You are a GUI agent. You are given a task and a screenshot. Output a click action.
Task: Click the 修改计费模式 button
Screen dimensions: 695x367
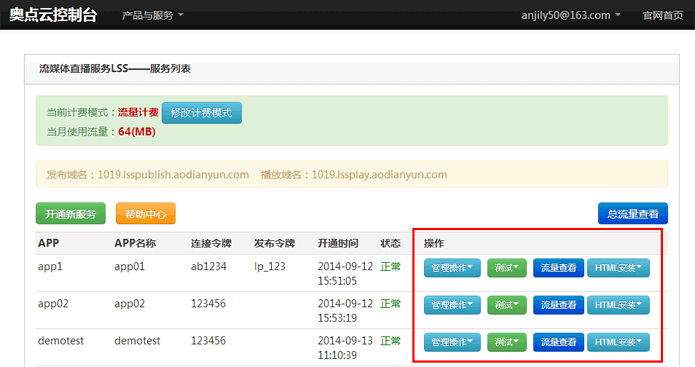[x=202, y=113]
